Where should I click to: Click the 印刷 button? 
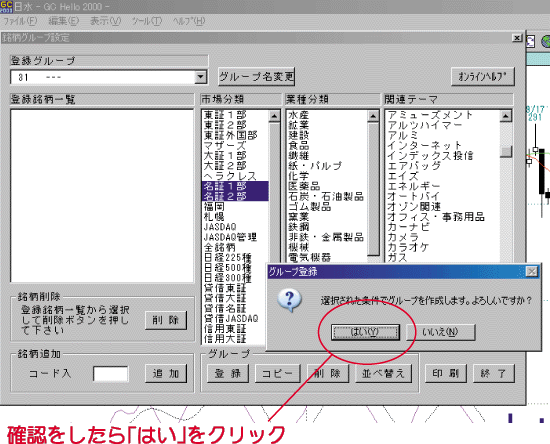[x=445, y=374]
